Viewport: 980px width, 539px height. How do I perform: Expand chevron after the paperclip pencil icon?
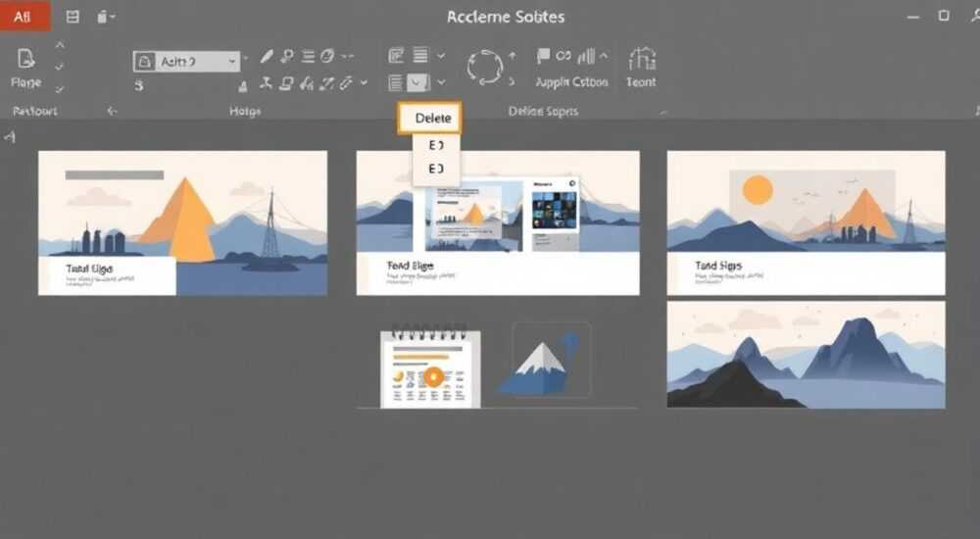(x=365, y=82)
